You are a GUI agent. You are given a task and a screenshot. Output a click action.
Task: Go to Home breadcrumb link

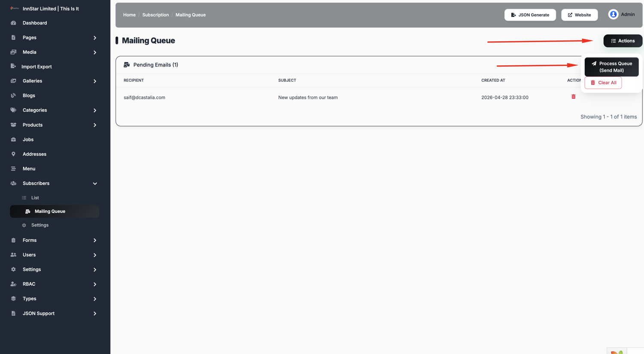(129, 15)
